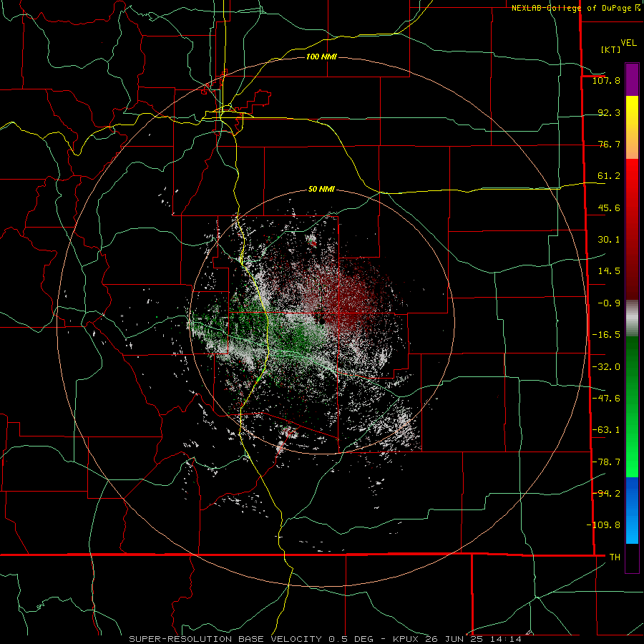Select the -0.9 scale value
644x644 pixels.
(609, 303)
